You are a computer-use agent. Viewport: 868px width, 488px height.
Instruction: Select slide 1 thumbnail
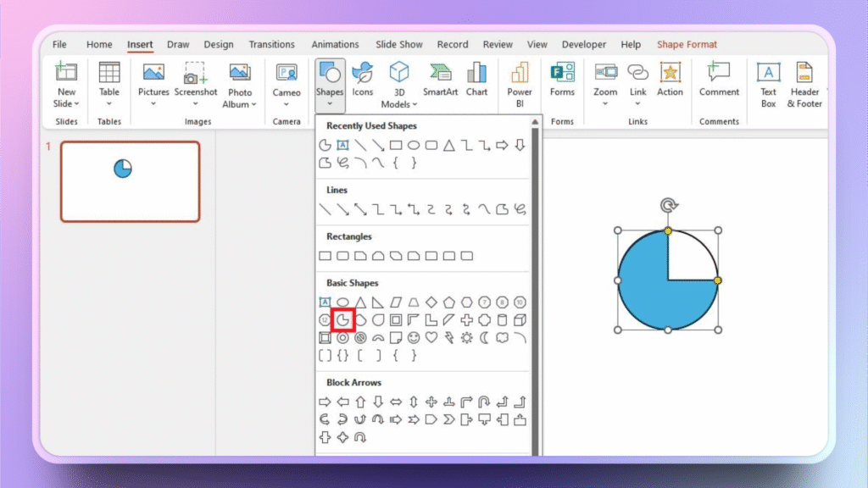[130, 181]
